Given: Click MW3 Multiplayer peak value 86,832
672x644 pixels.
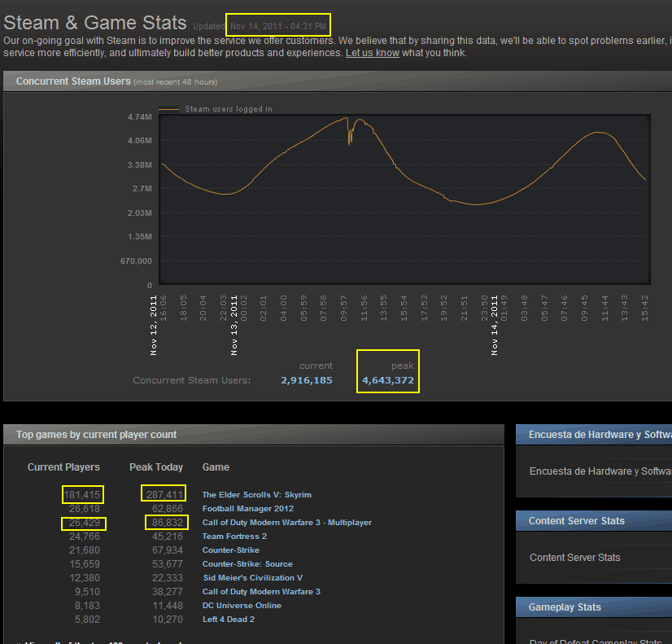Looking at the screenshot, I should [x=168, y=523].
